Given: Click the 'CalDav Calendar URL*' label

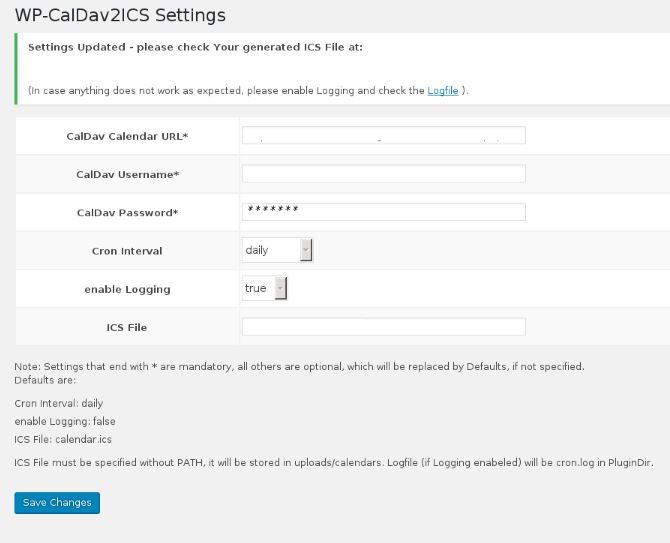Looking at the screenshot, I should coord(127,136).
